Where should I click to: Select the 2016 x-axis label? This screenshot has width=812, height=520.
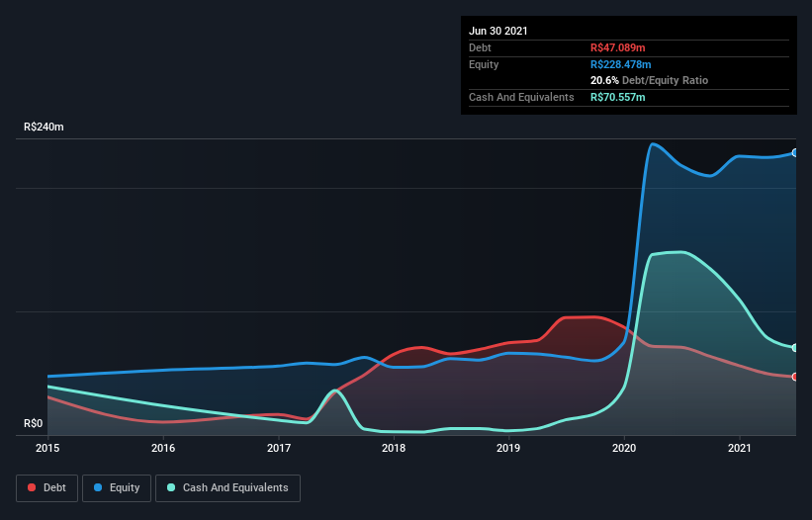tap(163, 448)
